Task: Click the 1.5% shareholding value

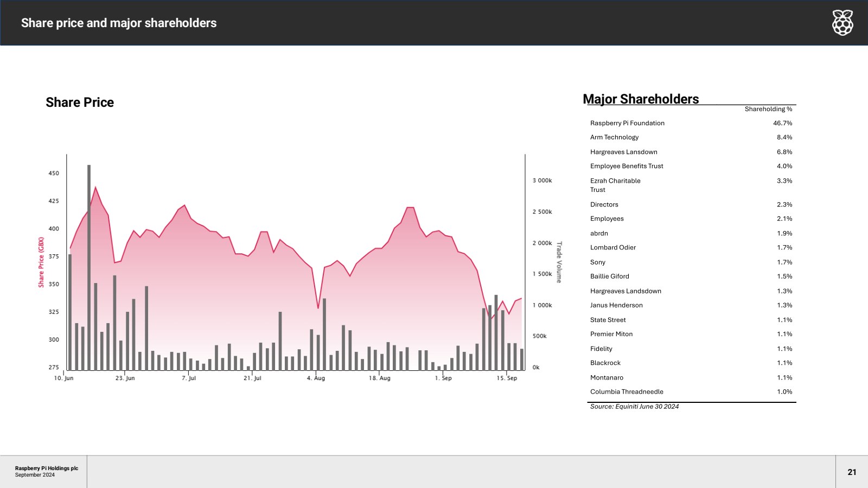Action: pyautogui.click(x=784, y=276)
